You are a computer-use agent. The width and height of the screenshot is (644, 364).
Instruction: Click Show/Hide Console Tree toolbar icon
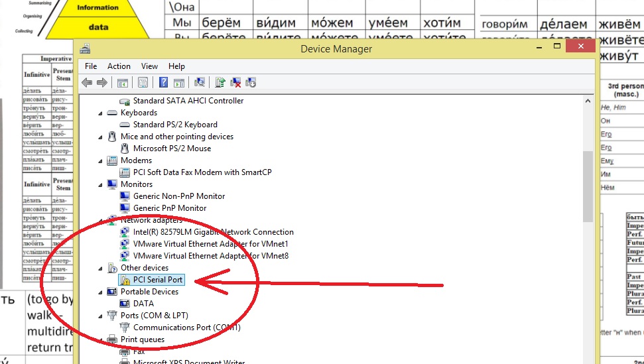point(122,83)
